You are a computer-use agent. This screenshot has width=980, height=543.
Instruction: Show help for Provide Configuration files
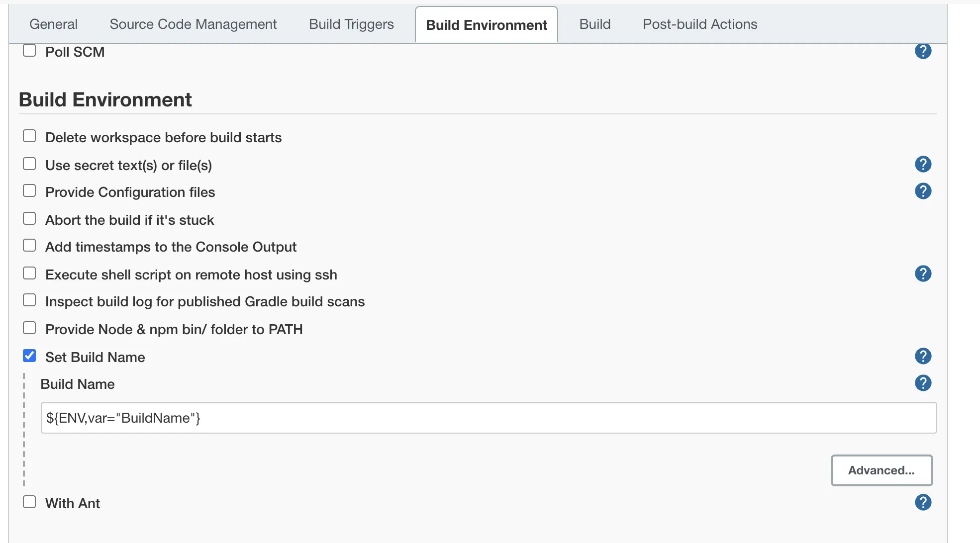[x=923, y=191]
